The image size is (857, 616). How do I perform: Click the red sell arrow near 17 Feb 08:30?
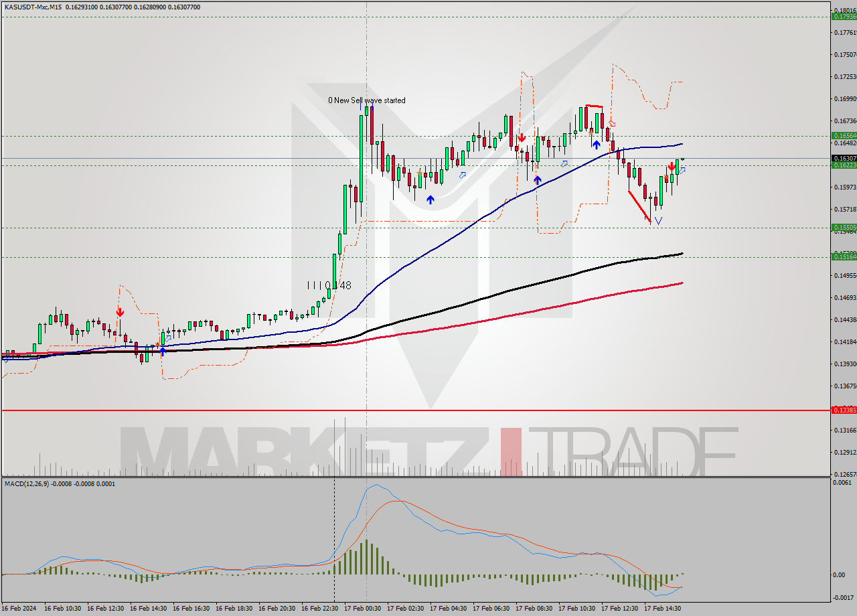[x=521, y=138]
